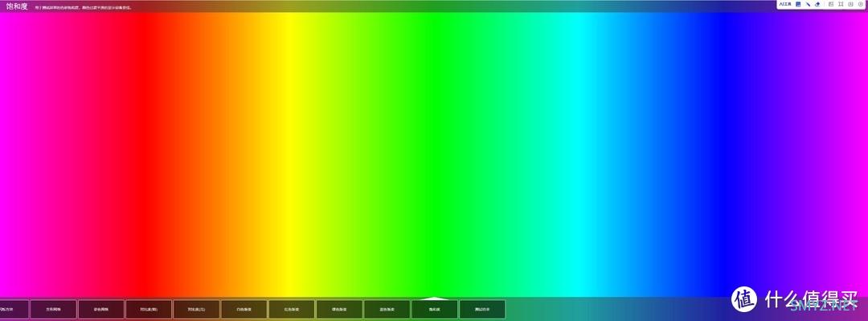The image size is (868, 321).
Task: Click the image capture icon in top toolbar
Action: coord(831,4)
